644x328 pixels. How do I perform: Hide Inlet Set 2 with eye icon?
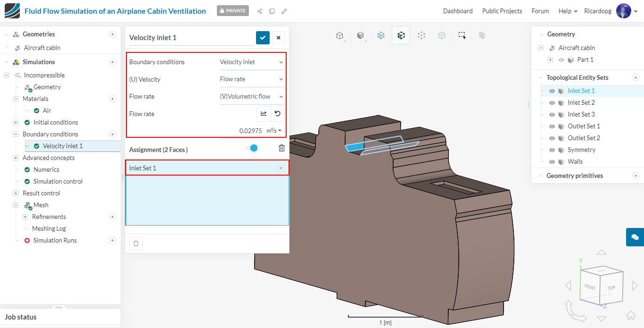(552, 103)
